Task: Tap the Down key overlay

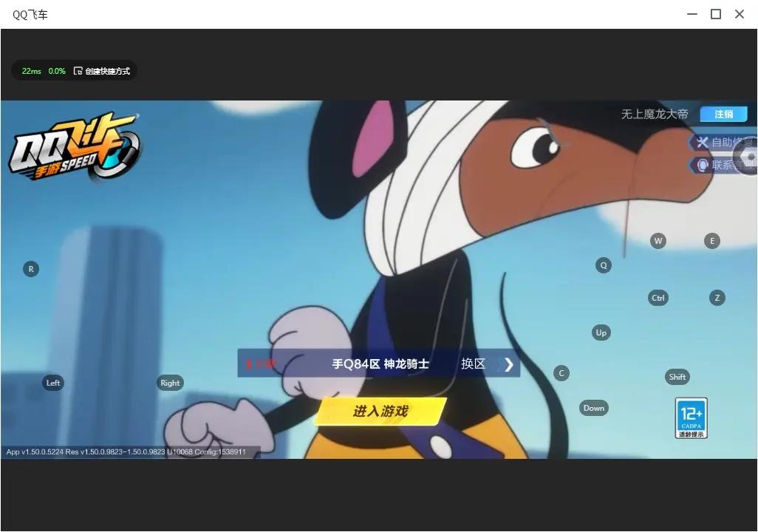Action: 594,408
